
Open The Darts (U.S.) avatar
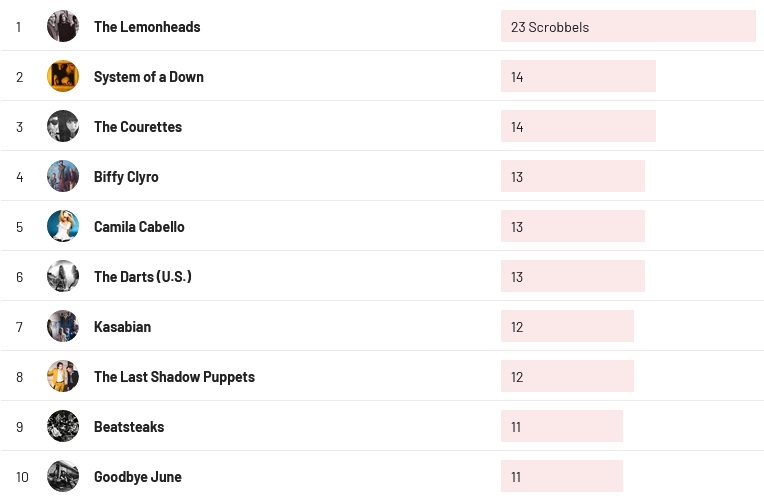point(63,276)
